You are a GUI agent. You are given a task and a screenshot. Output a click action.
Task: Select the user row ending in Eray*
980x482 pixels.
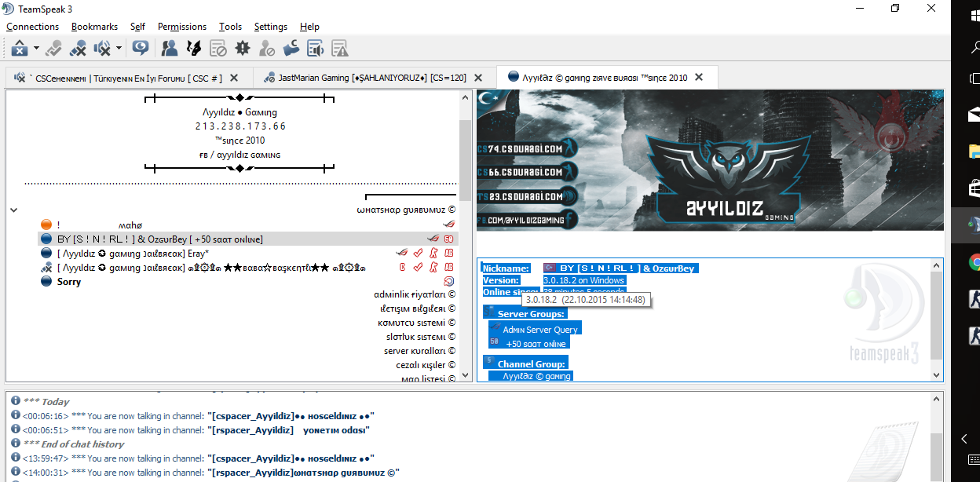point(248,253)
